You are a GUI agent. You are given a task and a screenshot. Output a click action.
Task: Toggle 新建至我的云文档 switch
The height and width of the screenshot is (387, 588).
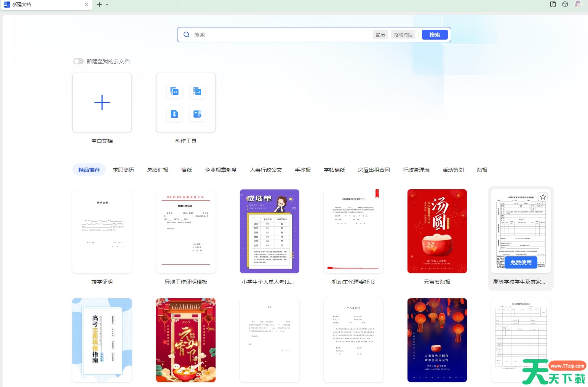[x=78, y=61]
